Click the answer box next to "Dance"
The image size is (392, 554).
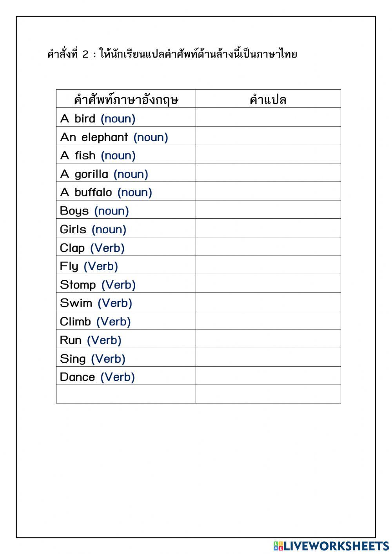point(268,376)
